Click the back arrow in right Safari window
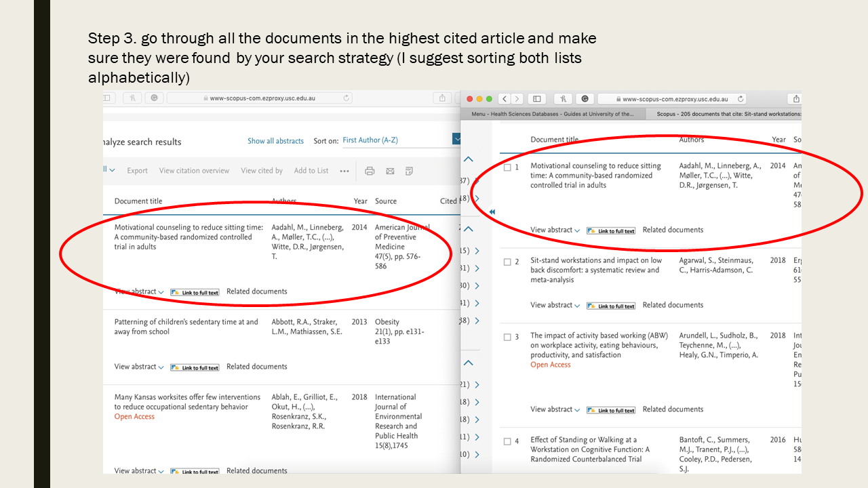The image size is (868, 488). [x=505, y=99]
